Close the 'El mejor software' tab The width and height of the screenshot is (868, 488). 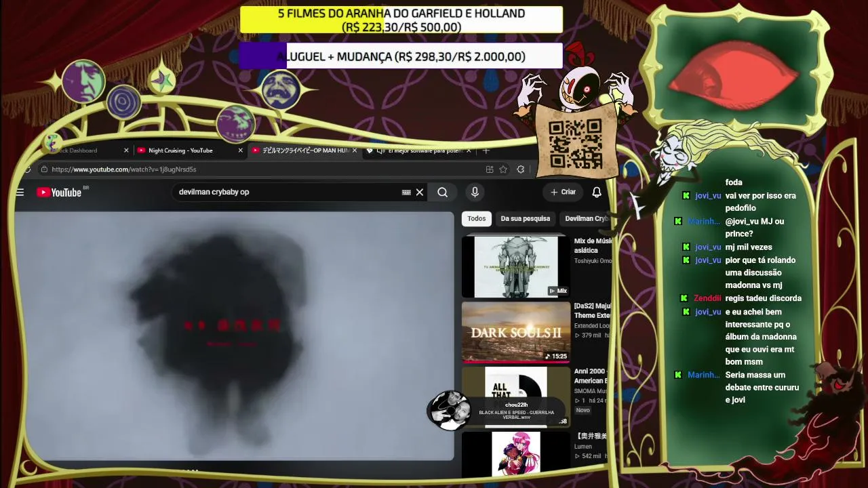[x=469, y=150]
